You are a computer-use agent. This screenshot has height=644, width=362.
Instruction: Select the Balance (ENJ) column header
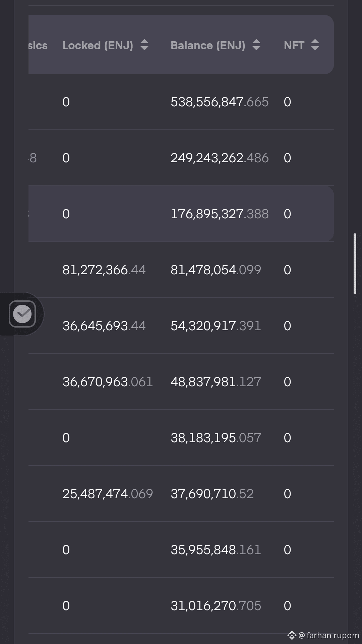pos(208,45)
